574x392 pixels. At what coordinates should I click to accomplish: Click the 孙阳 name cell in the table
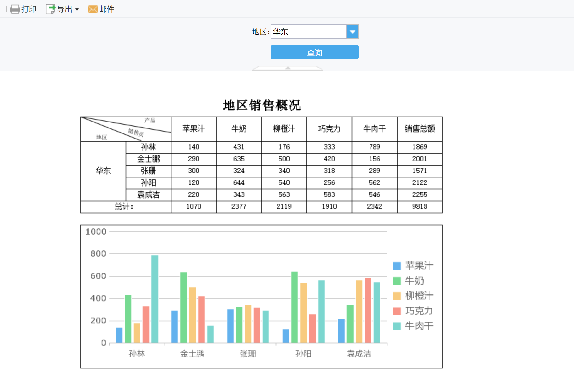[x=149, y=183]
